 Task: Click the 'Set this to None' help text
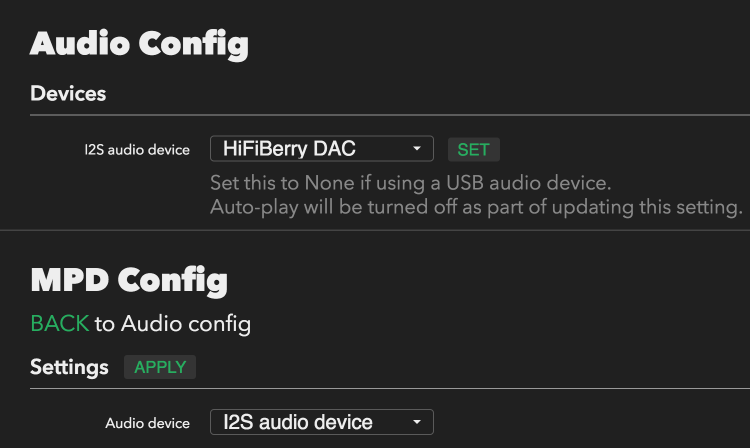410,183
